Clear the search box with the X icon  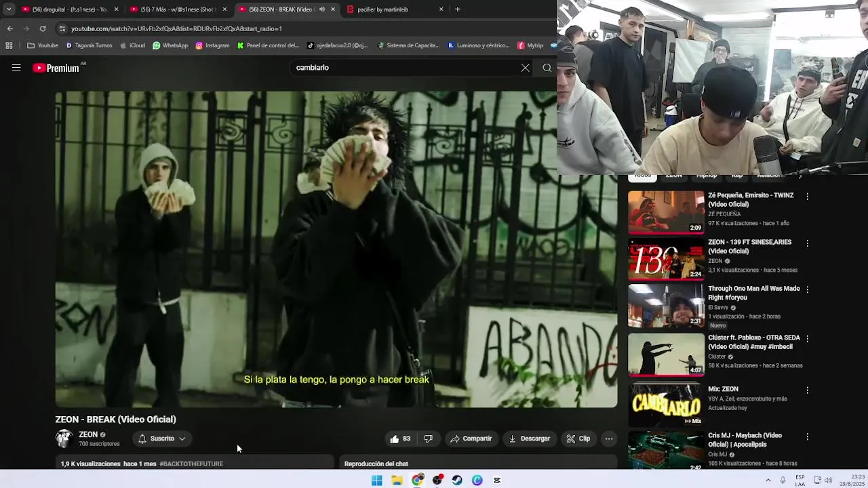pyautogui.click(x=526, y=68)
